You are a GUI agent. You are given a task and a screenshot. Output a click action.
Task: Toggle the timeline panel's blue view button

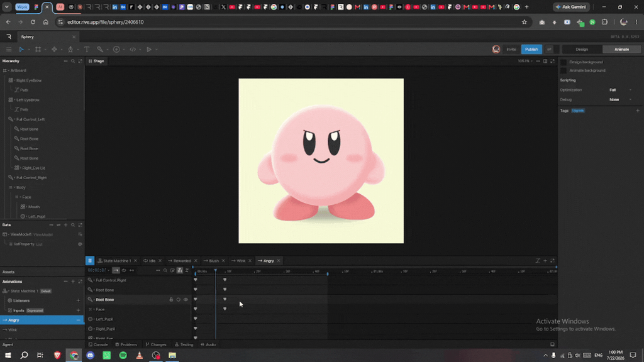coord(90,261)
